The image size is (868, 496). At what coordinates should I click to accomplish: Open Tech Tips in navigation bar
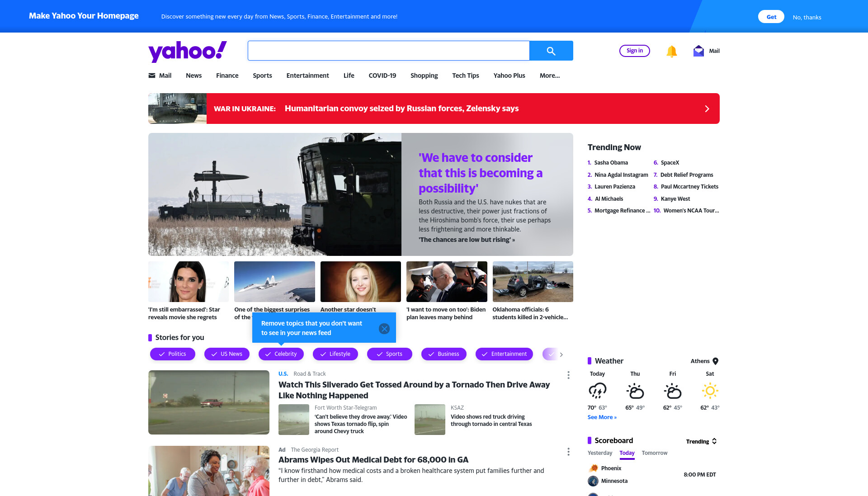tap(466, 76)
